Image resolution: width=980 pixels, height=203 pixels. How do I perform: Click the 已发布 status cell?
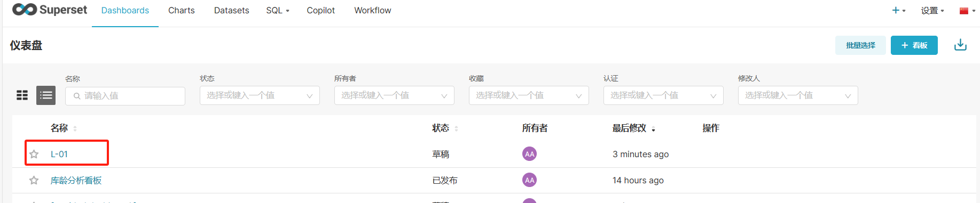point(445,180)
